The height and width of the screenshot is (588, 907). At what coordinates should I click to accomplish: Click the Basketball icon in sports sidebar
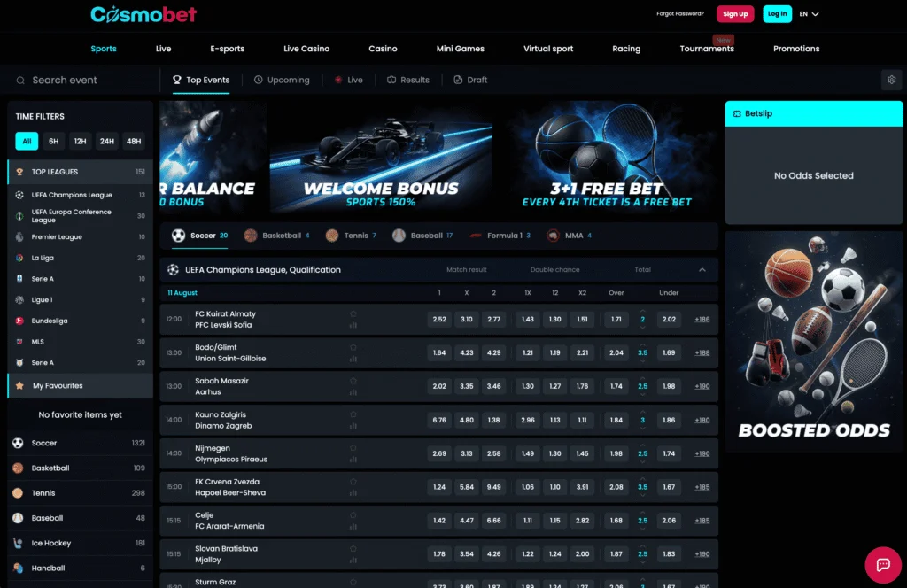(x=18, y=468)
